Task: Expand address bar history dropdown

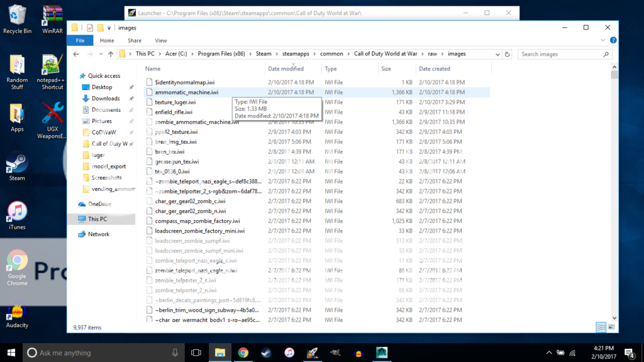Action: pyautogui.click(x=497, y=54)
